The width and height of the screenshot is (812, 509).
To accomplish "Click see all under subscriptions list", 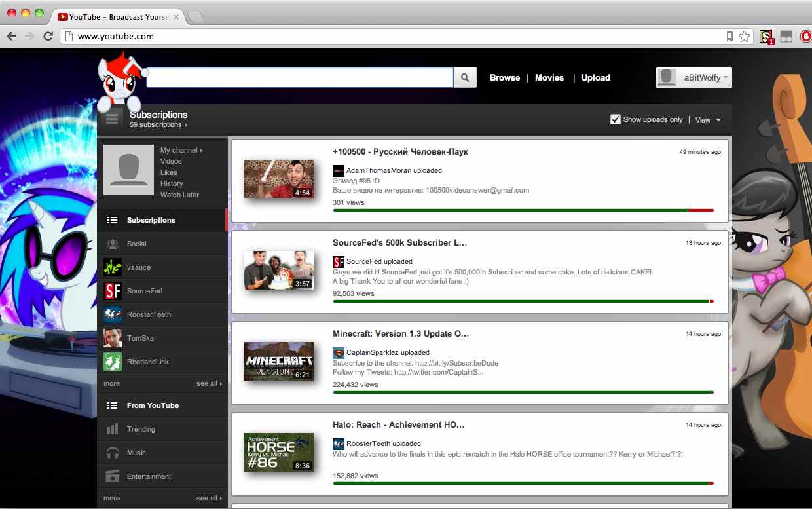I will pyautogui.click(x=209, y=383).
